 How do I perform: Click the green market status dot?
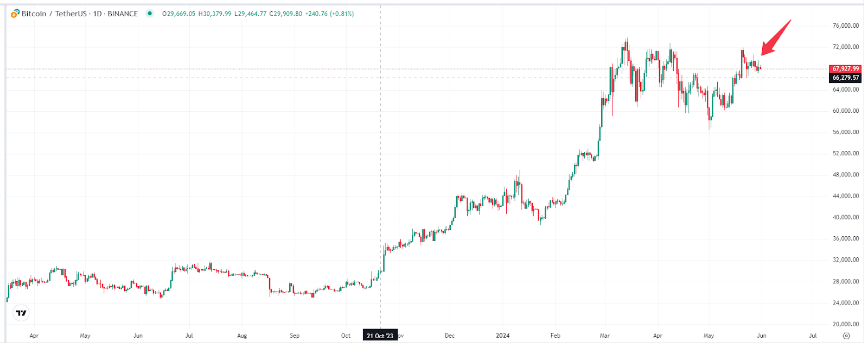pyautogui.click(x=150, y=14)
